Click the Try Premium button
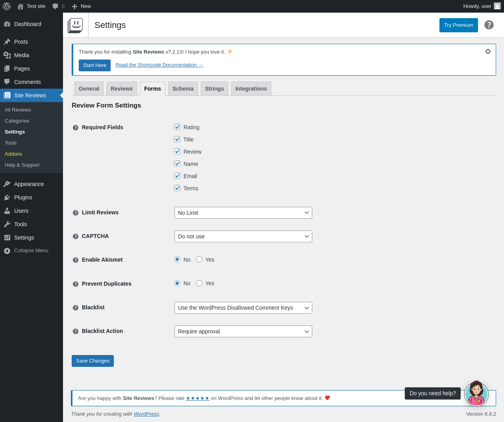The width and height of the screenshot is (504, 422). [459, 25]
